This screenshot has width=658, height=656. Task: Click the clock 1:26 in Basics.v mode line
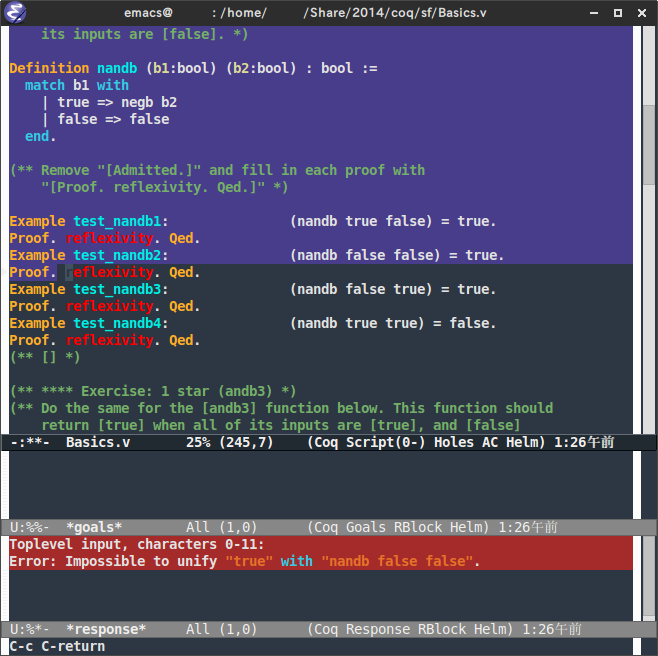(584, 442)
